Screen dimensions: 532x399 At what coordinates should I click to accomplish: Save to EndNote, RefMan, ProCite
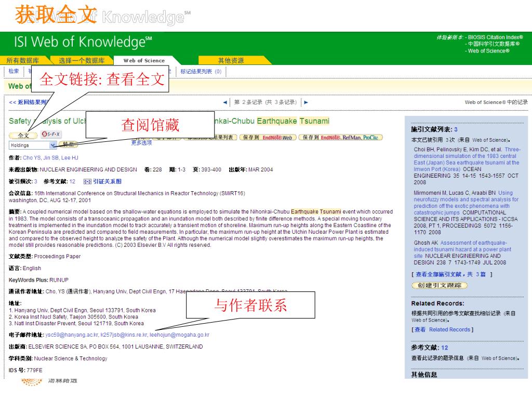341,137
